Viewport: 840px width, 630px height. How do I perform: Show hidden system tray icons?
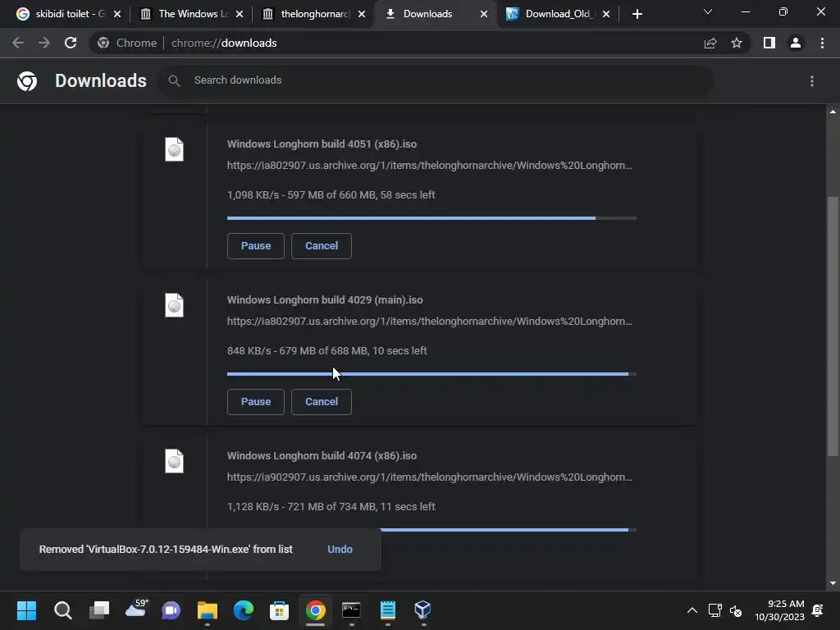coord(692,610)
